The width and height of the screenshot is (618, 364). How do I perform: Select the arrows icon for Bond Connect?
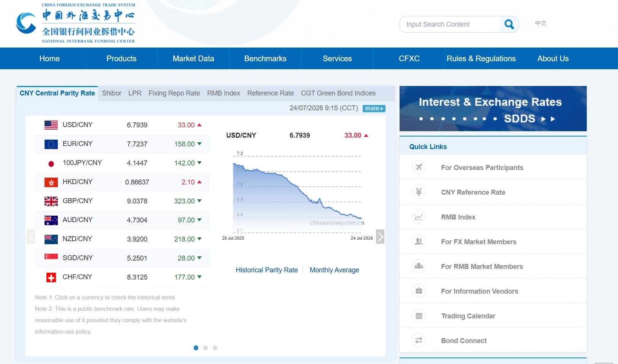419,340
